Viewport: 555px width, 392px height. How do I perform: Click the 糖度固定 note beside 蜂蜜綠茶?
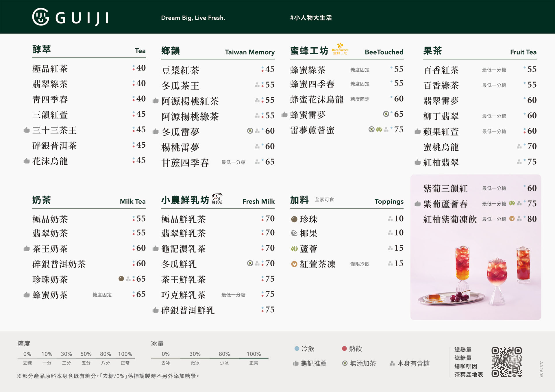click(360, 70)
